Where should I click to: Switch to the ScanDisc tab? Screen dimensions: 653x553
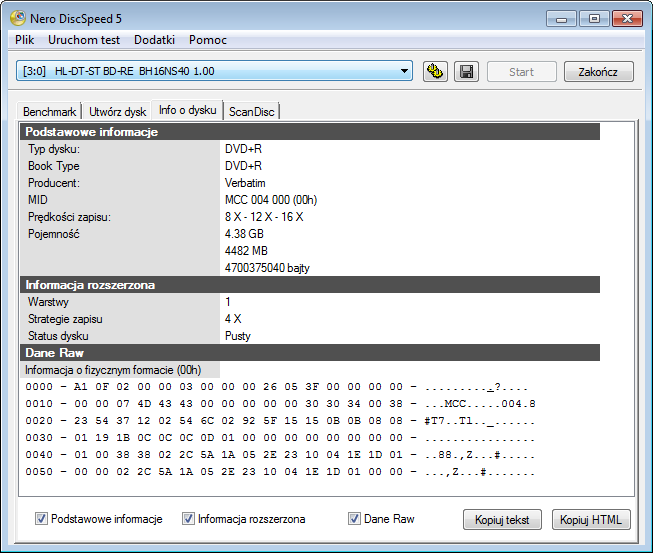(252, 112)
